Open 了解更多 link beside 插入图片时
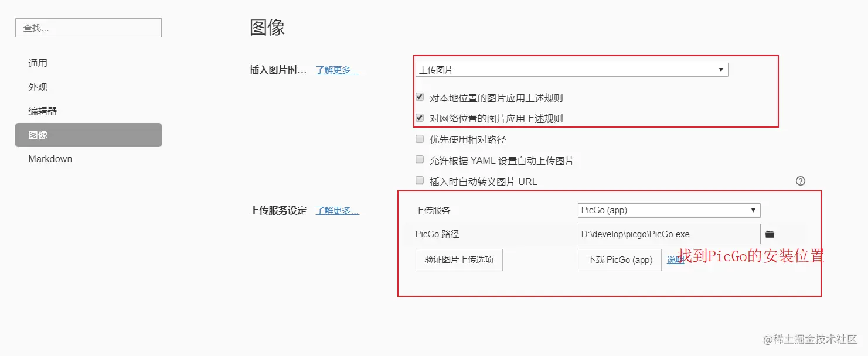Image resolution: width=868 pixels, height=356 pixels. 338,70
